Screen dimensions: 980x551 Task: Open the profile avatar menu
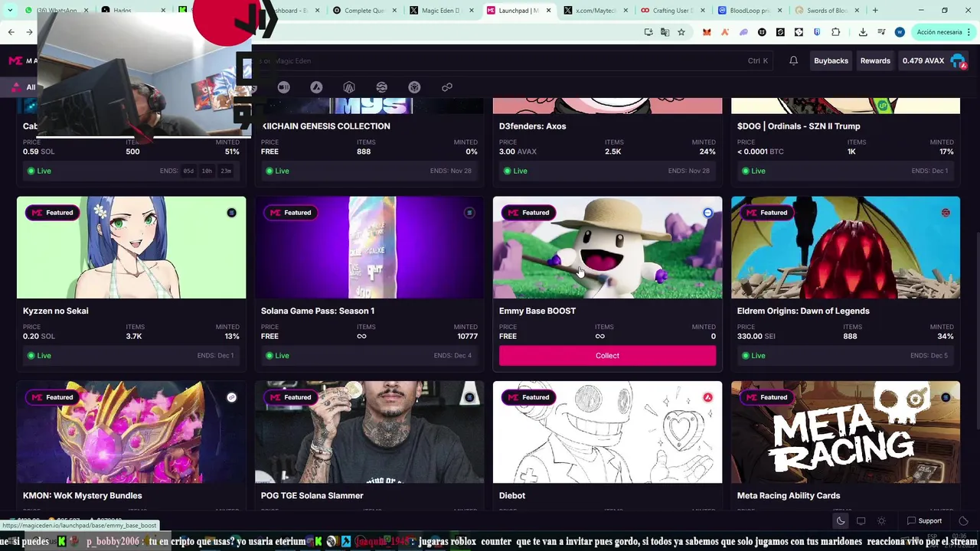[x=958, y=60]
